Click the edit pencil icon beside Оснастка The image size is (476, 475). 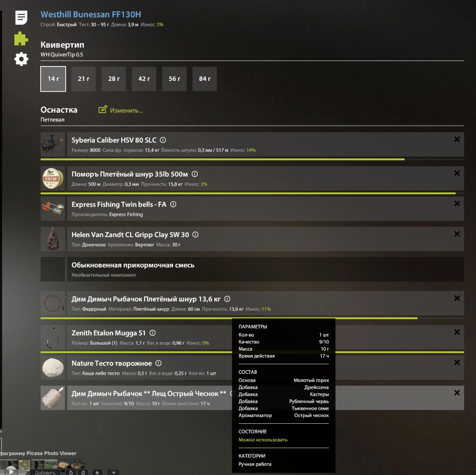(x=102, y=109)
